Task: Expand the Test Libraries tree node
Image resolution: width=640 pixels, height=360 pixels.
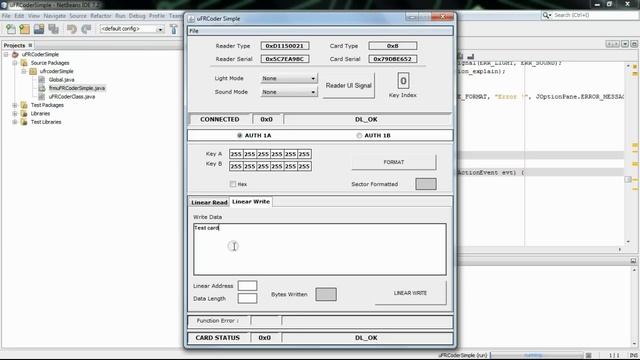Action: coord(15,122)
